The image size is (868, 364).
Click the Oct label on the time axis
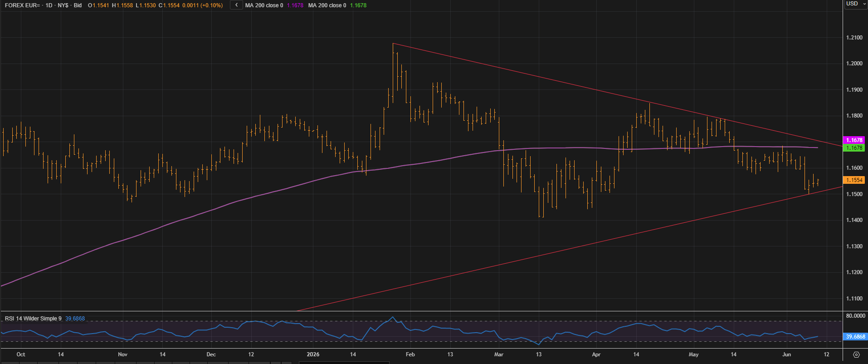(x=20, y=354)
